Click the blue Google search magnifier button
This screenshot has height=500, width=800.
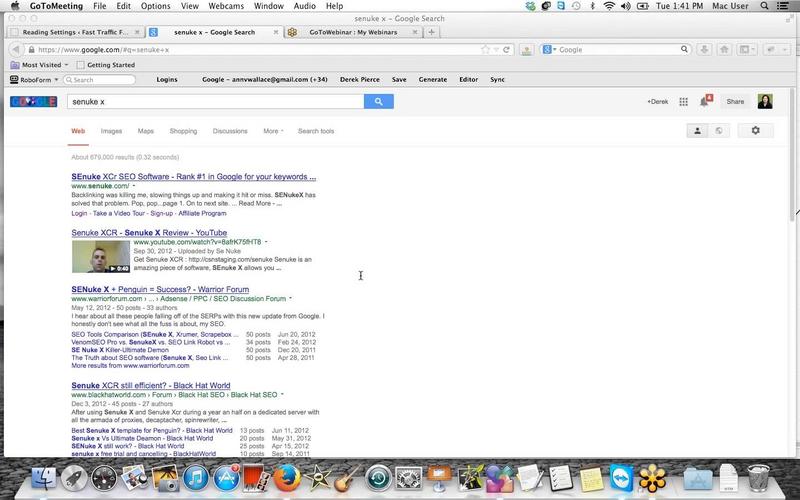(379, 102)
